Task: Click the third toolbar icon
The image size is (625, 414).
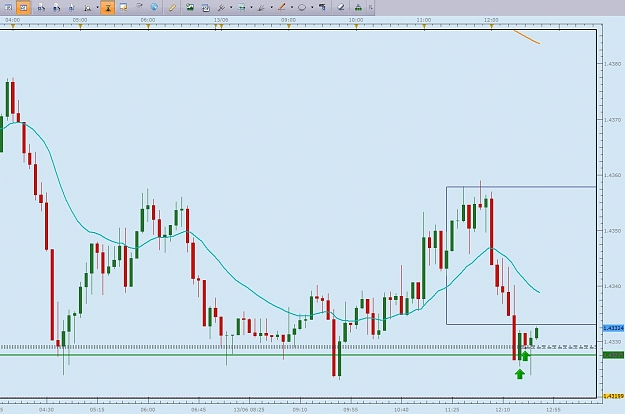Action: point(41,7)
